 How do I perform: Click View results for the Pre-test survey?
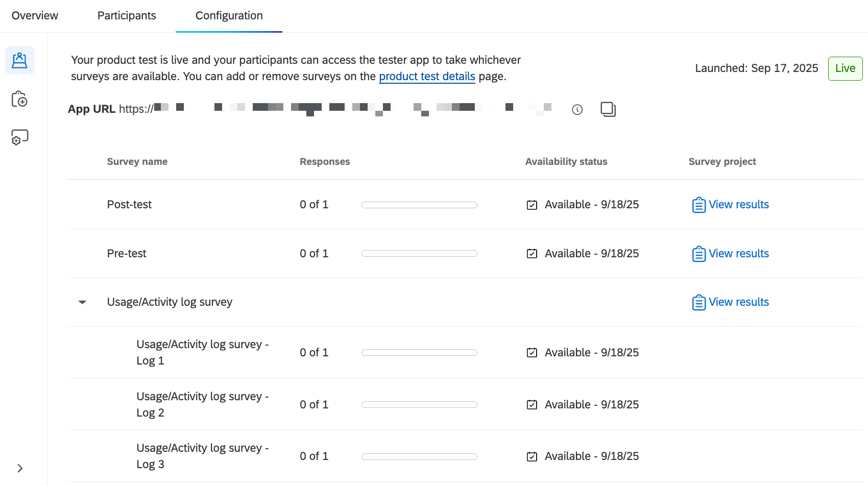point(739,253)
